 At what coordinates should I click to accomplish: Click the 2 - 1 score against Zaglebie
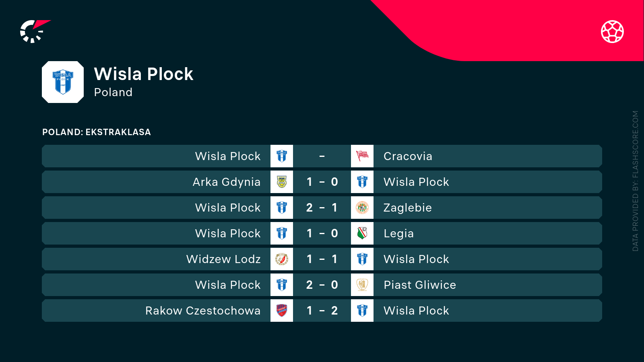[322, 208]
